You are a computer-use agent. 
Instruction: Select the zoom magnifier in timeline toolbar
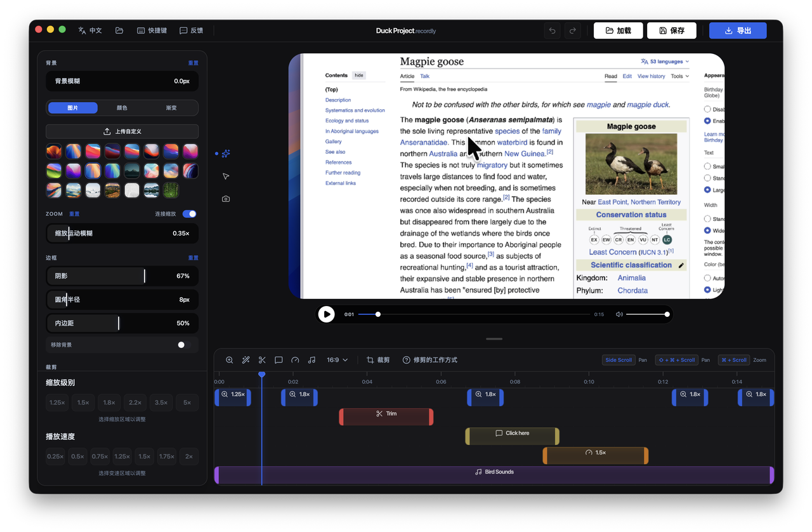point(229,359)
